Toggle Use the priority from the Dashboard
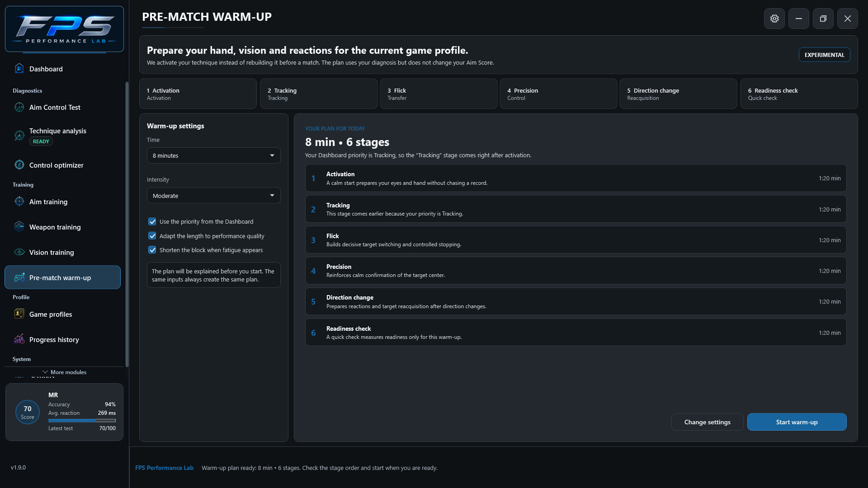This screenshot has width=868, height=488. pos(152,221)
